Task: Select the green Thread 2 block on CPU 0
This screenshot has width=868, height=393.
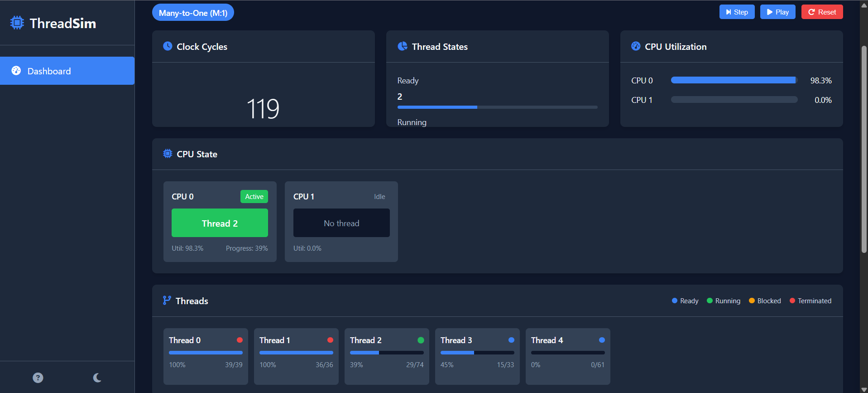Action: click(x=220, y=223)
